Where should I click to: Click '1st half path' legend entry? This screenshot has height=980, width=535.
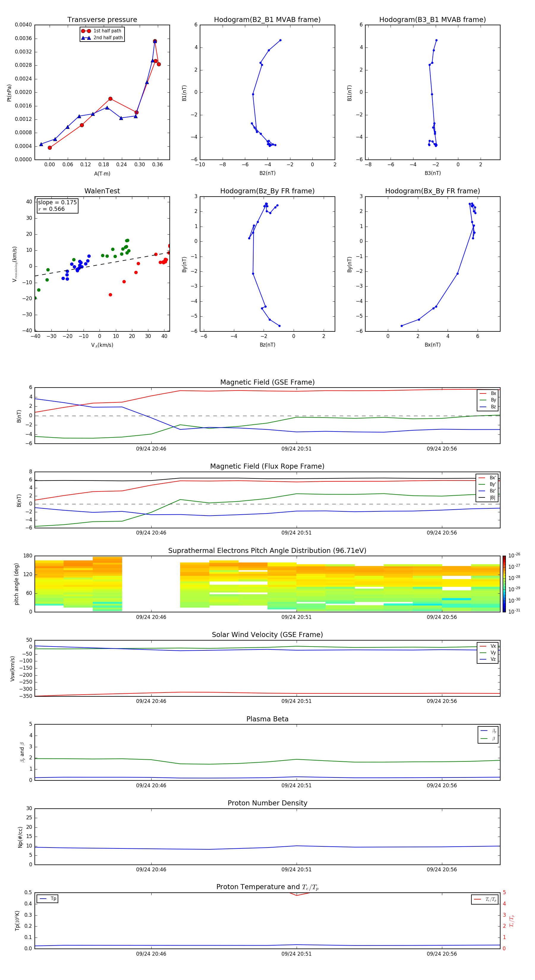[102, 31]
